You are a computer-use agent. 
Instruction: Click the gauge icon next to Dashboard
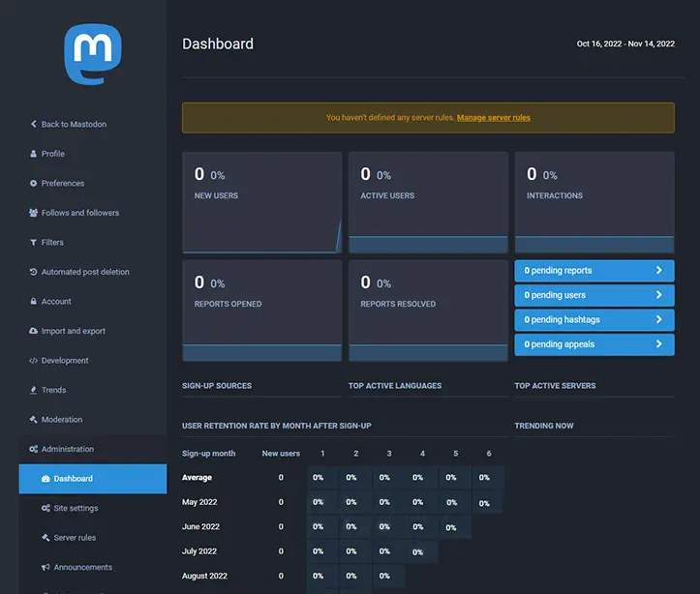coord(46,479)
